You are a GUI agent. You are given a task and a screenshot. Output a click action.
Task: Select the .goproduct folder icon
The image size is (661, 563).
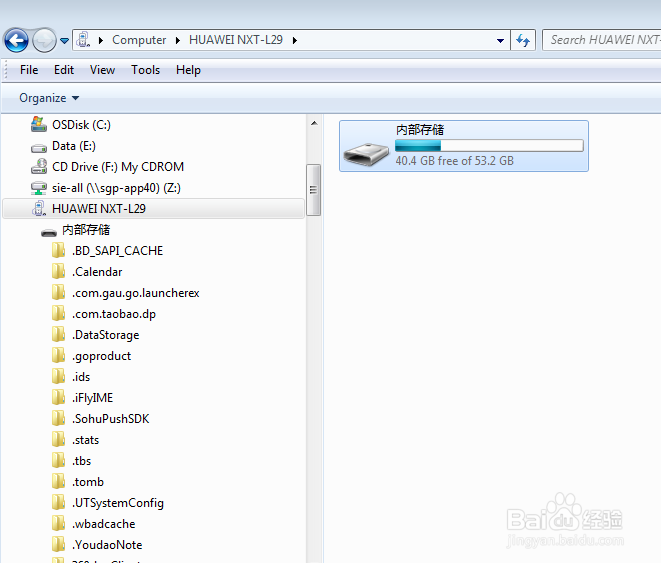click(59, 355)
